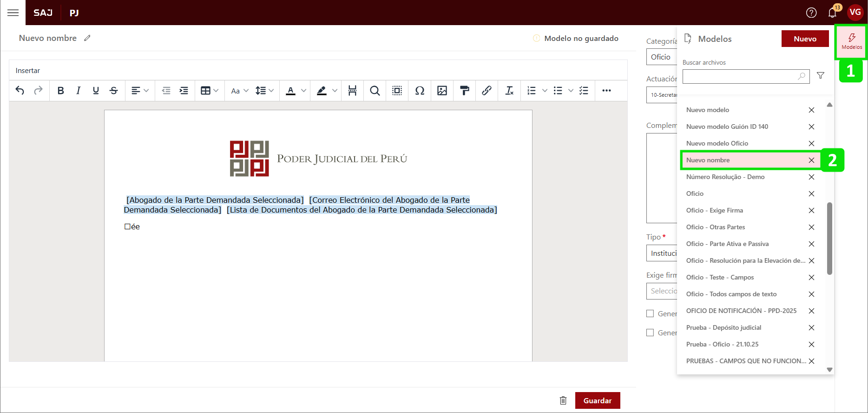Delete model 'Oficio - Otras Partes'

(x=811, y=227)
